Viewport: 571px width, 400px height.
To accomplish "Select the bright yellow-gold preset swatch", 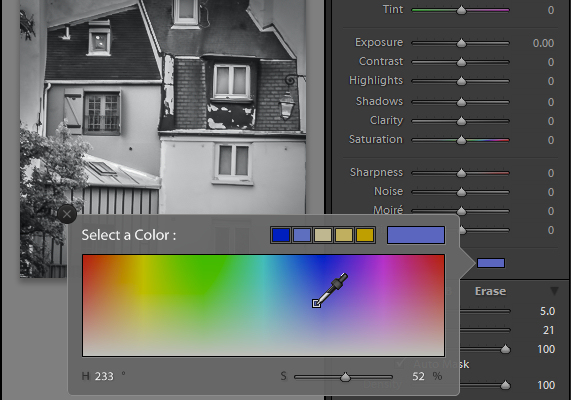I will click(365, 235).
